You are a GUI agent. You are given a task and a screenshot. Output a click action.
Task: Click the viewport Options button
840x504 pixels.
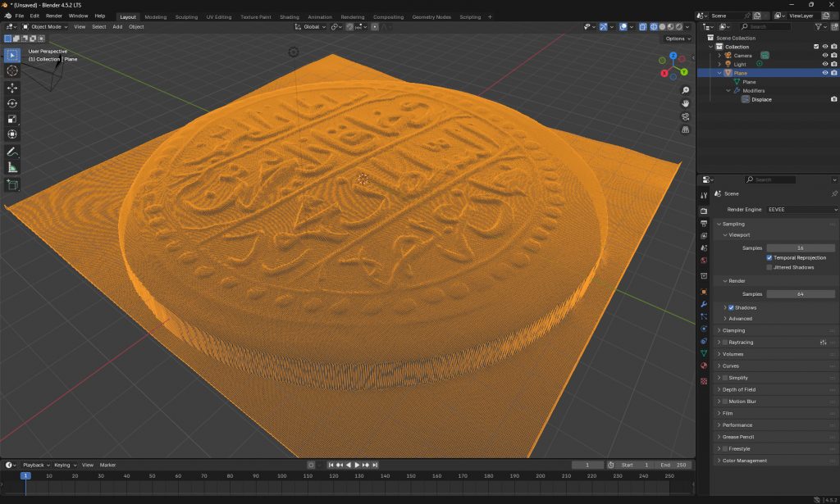[x=676, y=39]
